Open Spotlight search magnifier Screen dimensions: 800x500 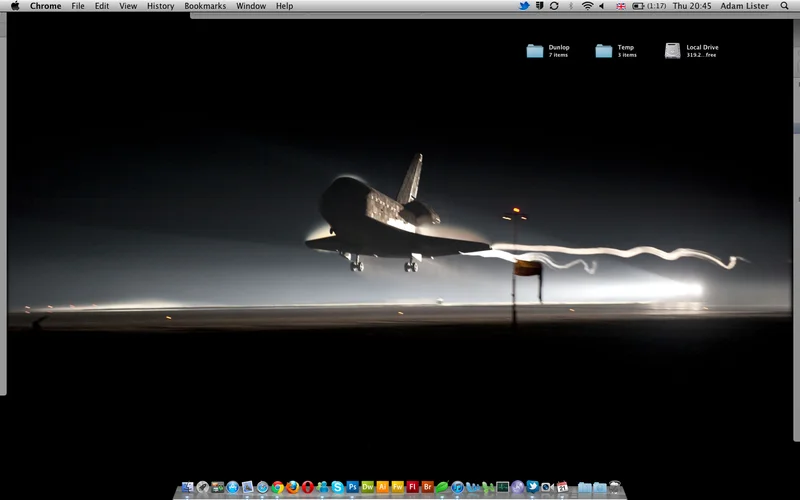[784, 6]
